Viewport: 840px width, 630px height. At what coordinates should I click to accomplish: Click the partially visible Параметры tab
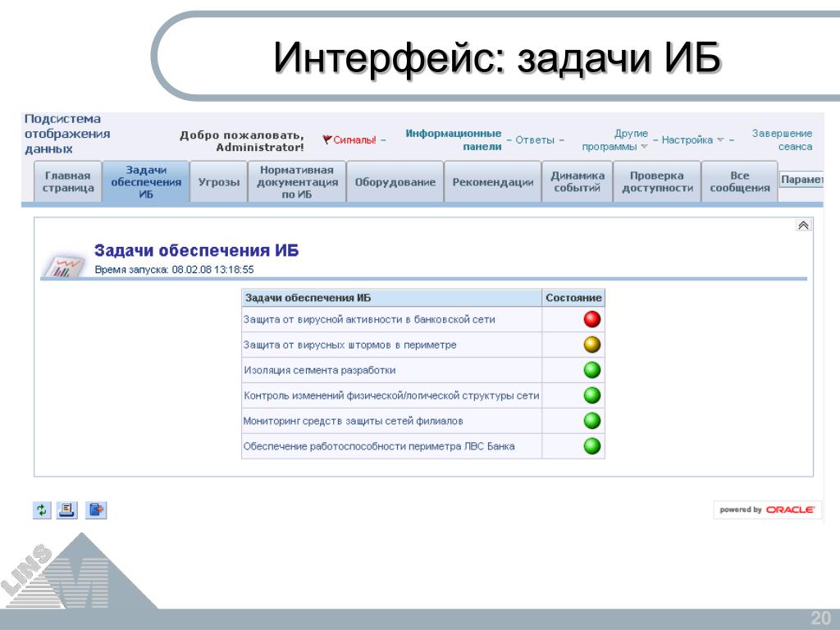click(x=801, y=180)
